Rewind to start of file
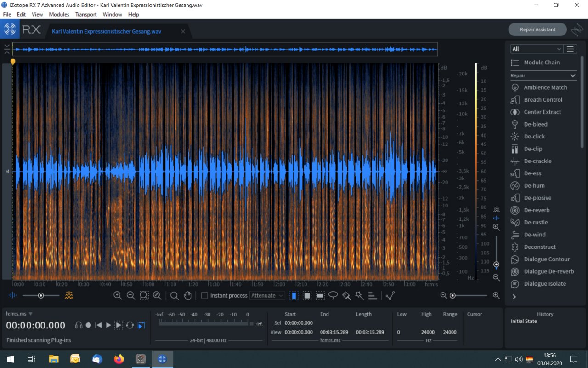588x368 pixels. tap(98, 325)
